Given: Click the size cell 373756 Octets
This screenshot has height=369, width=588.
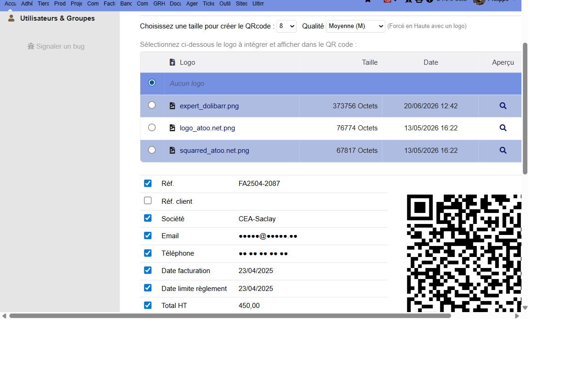Looking at the screenshot, I should click(355, 106).
